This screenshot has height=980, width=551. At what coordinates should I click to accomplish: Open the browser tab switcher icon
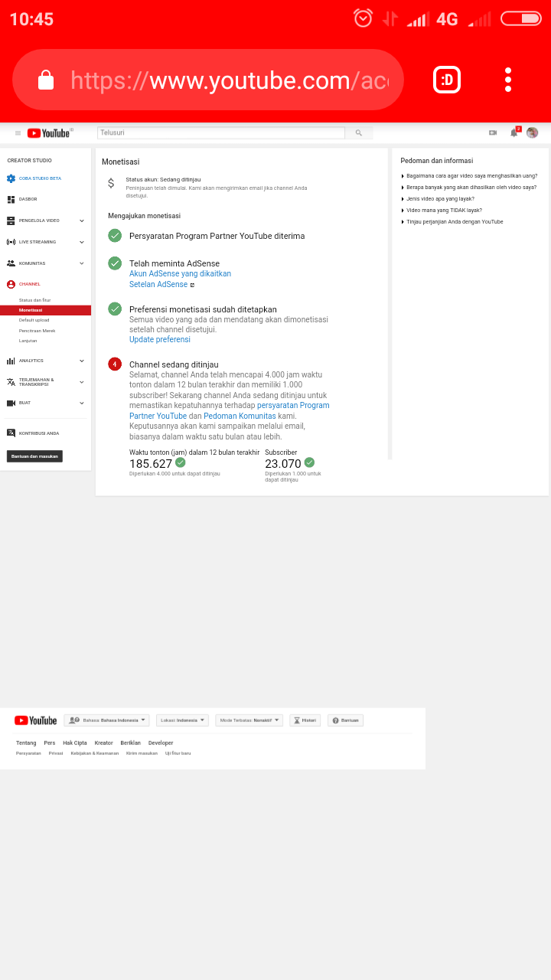coord(447,80)
